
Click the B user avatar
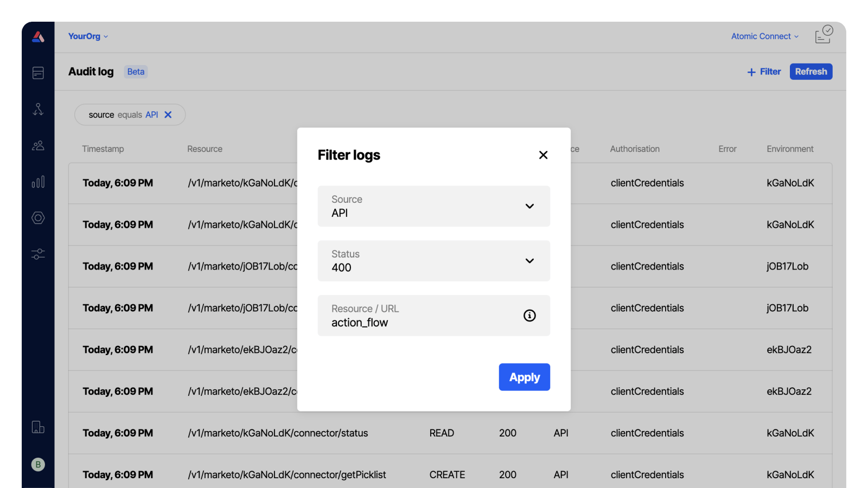[x=38, y=465]
